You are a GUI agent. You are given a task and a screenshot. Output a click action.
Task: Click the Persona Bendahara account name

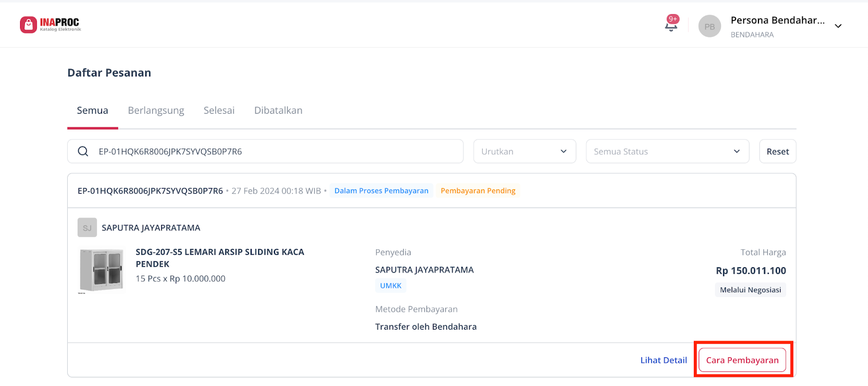tap(777, 21)
